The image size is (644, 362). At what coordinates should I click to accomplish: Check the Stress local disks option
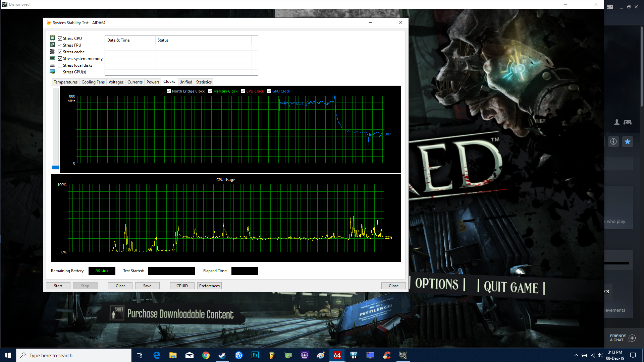pyautogui.click(x=60, y=65)
